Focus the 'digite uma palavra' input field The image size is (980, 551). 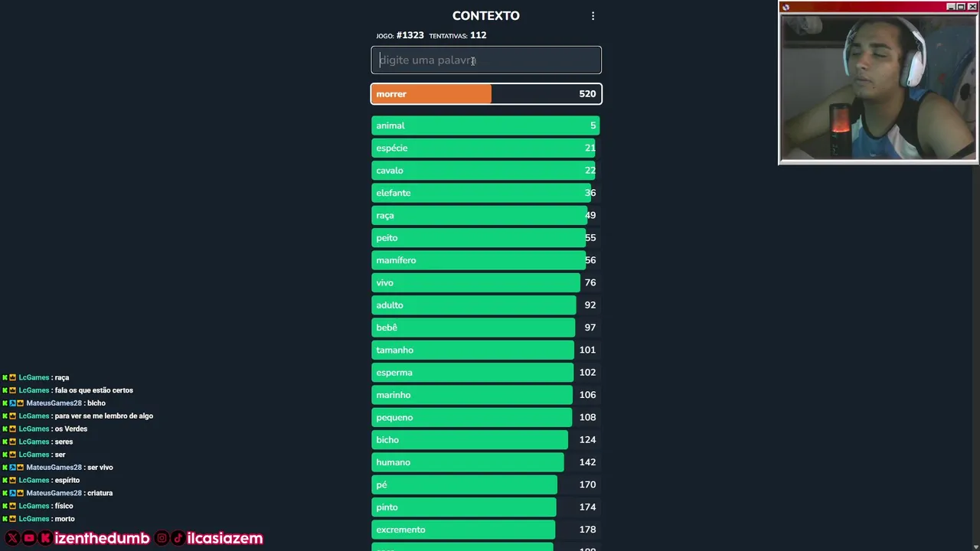click(486, 60)
